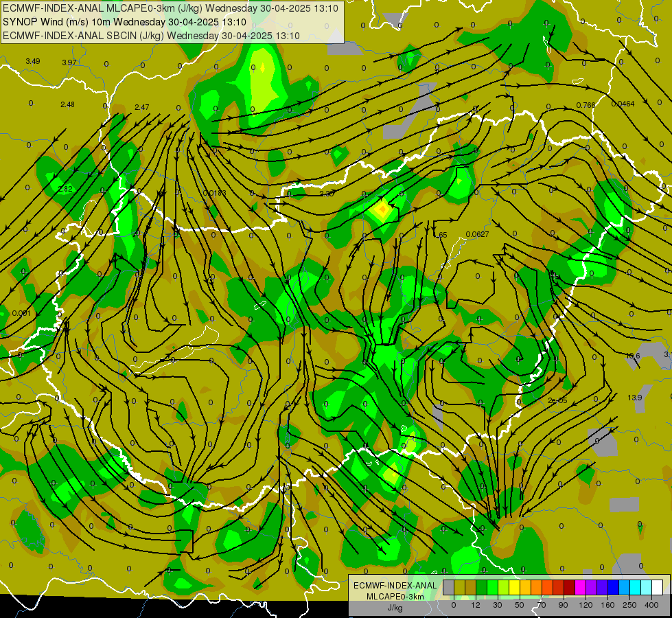Click the map value 3.49
Screen dimensions: 672x618
coord(32,61)
